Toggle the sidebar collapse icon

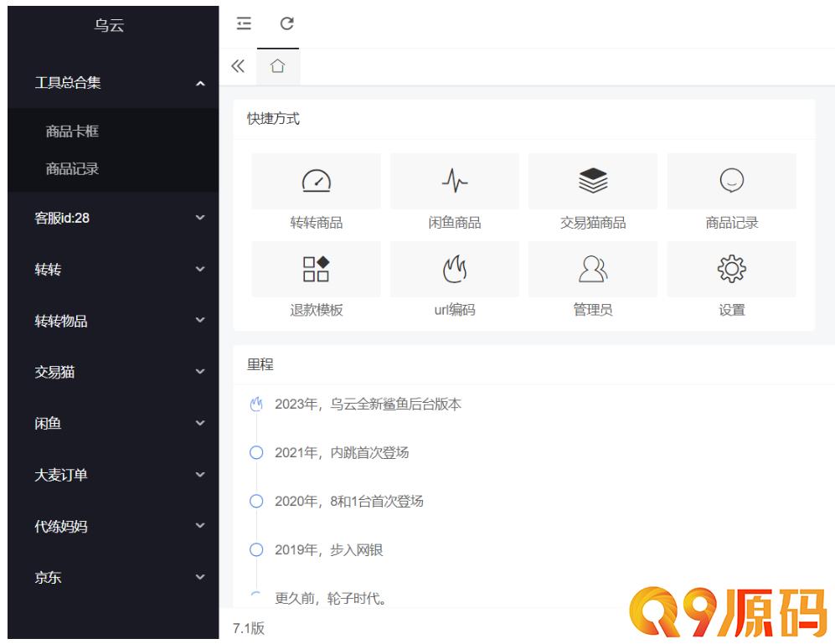pyautogui.click(x=244, y=23)
